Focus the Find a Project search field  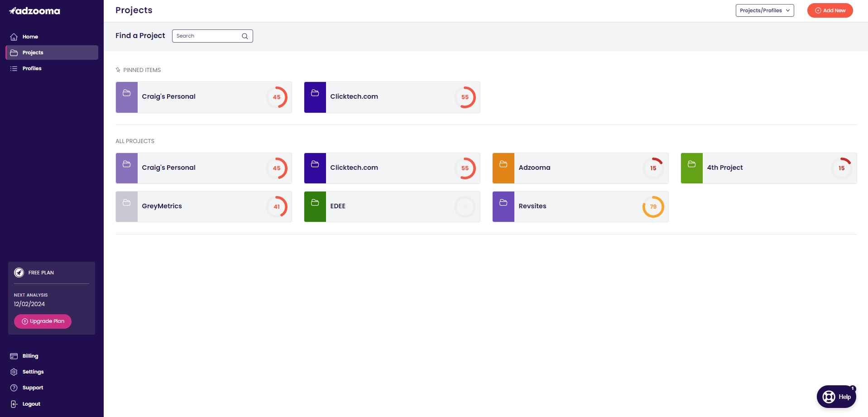(212, 36)
